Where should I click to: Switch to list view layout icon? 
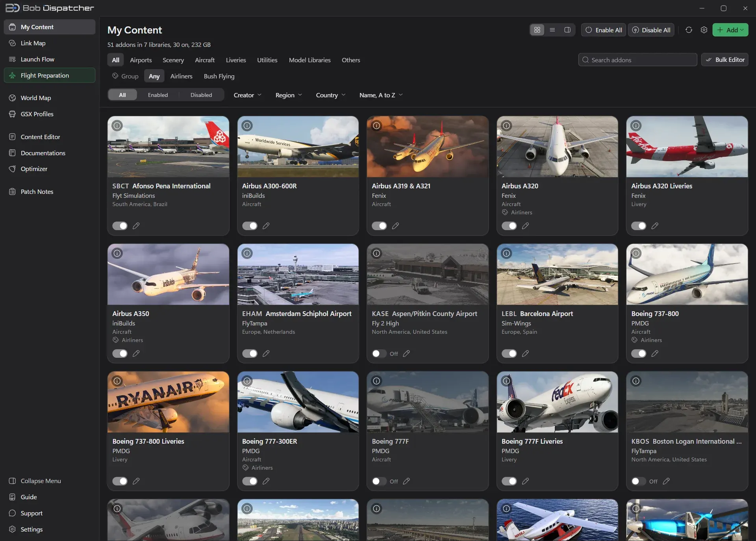coord(552,30)
